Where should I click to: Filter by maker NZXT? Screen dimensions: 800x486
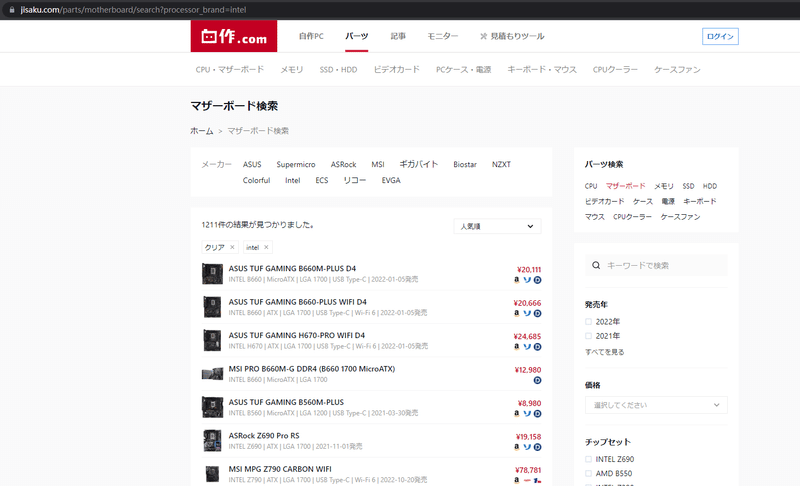point(501,164)
